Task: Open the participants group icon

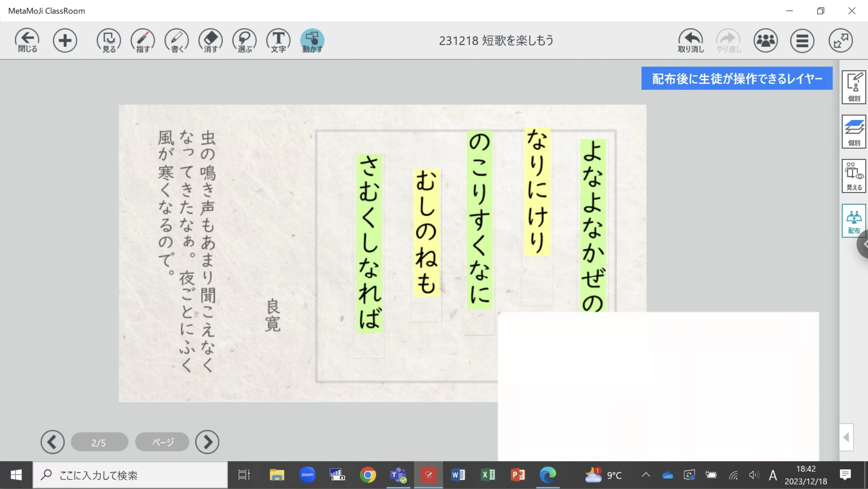Action: (x=766, y=40)
